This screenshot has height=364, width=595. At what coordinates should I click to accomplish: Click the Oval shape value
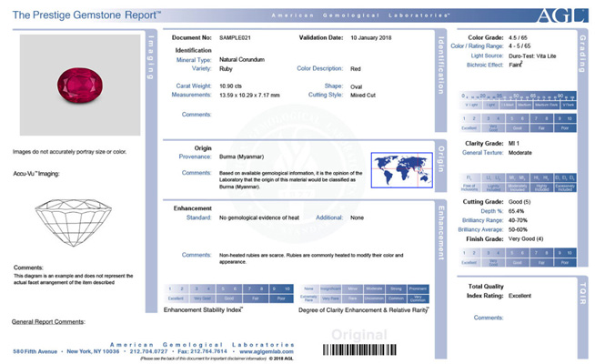[x=357, y=87]
